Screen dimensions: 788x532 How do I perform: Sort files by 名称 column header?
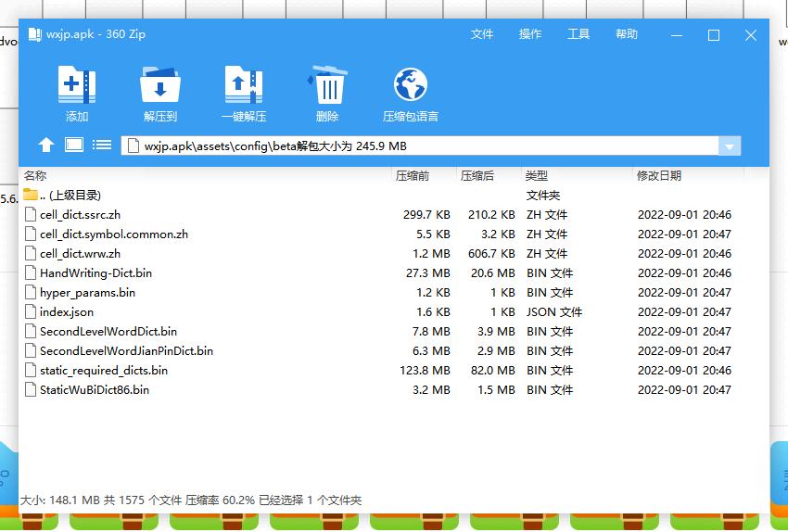[35, 175]
